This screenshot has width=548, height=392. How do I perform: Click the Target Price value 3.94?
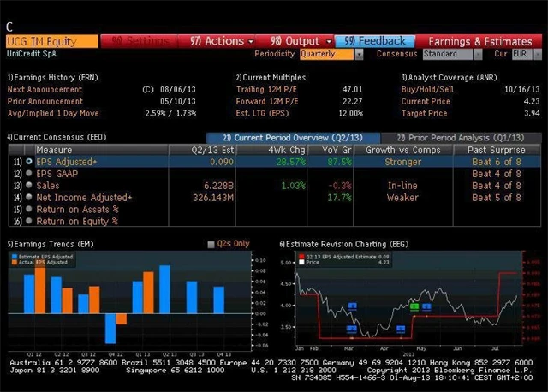(x=532, y=113)
